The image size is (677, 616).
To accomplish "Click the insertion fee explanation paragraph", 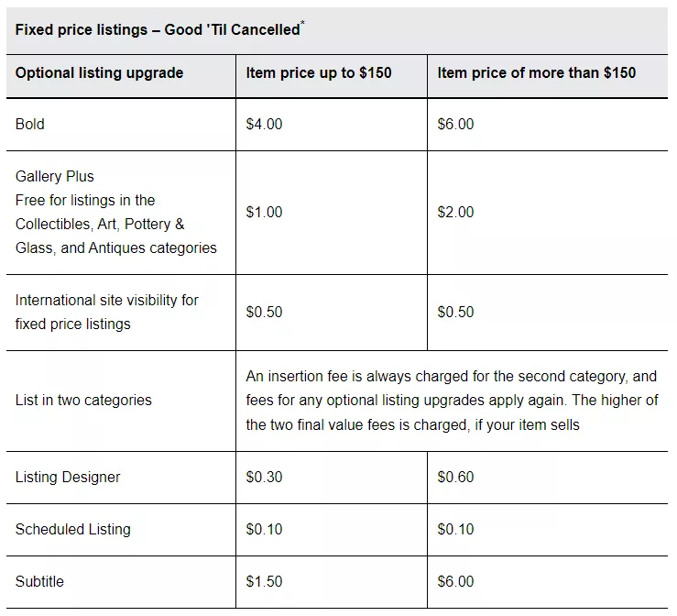I will click(452, 401).
